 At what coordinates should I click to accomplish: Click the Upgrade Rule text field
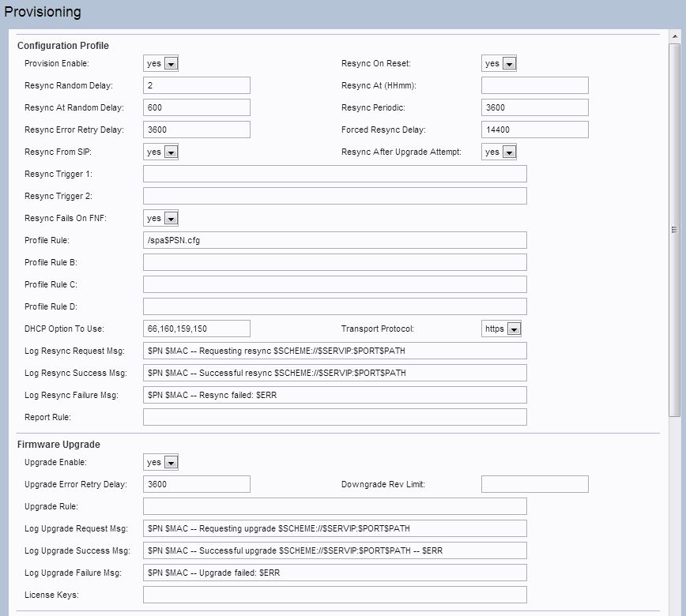pos(334,506)
